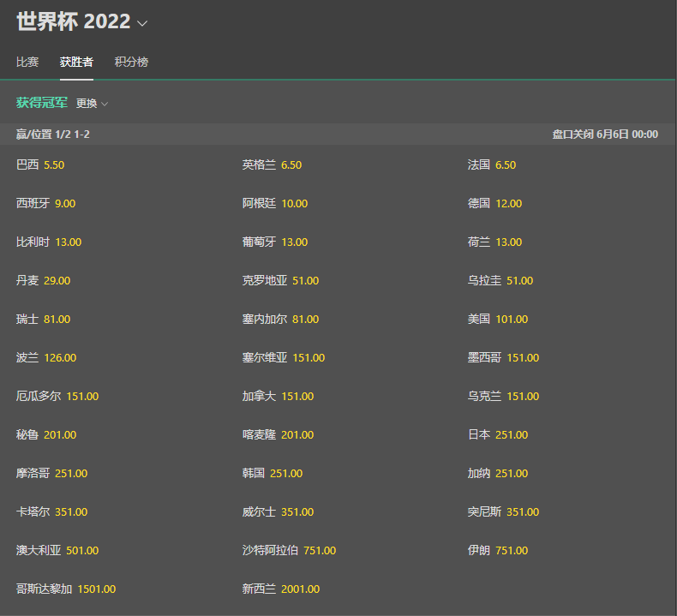The height and width of the screenshot is (616, 677).
Task: Select 丹麦 at 29.00
Action: point(43,281)
